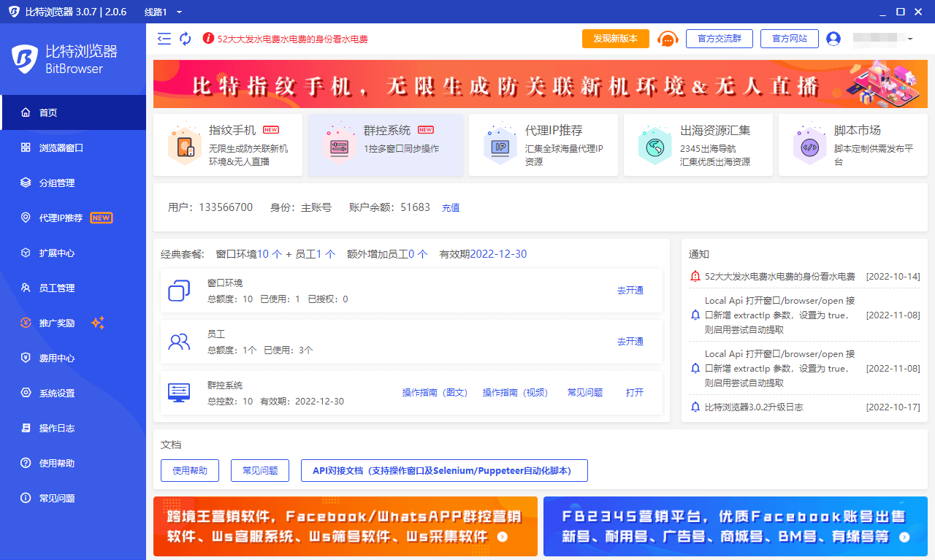The width and height of the screenshot is (935, 560).
Task: Open the 指纹手机 feature card
Action: (228, 145)
